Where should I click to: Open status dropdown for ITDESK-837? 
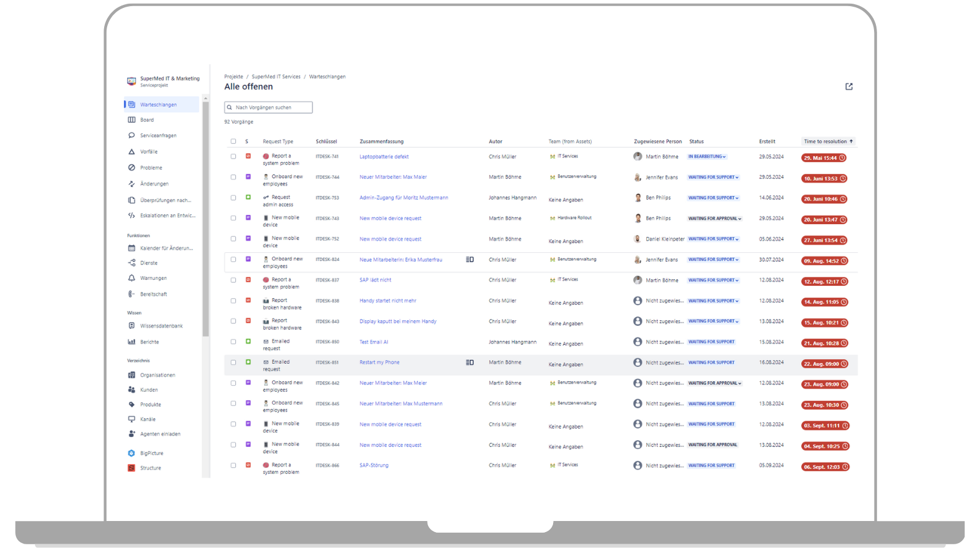click(714, 280)
